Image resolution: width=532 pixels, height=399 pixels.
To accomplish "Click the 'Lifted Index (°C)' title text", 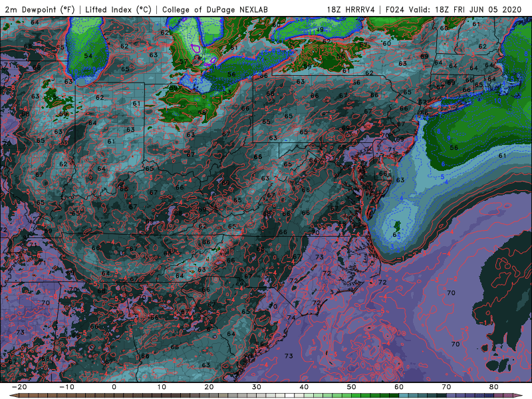I will click(x=118, y=10).
